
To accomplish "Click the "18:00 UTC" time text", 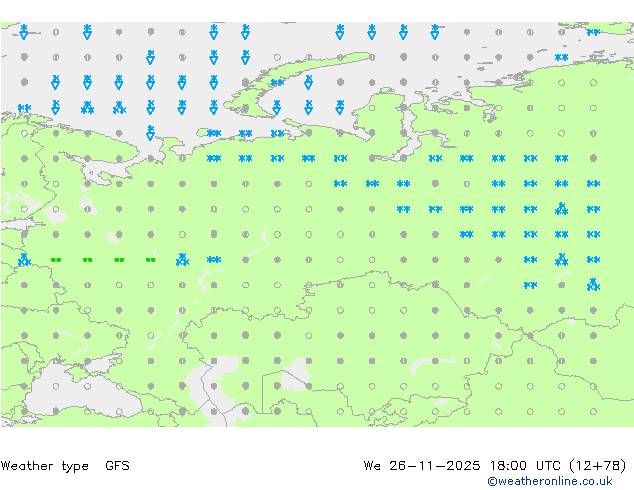I will [525, 465].
